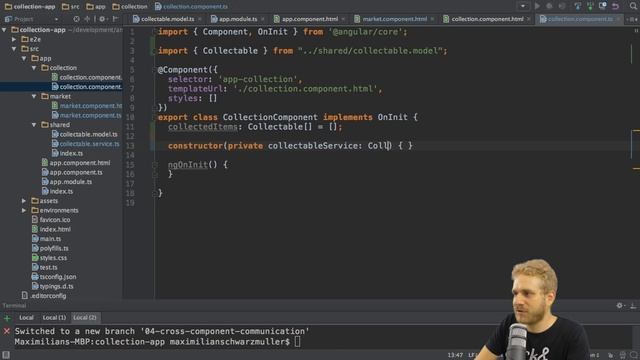The image size is (640, 360).
Task: Close the collectable.model.ts tab
Action: click(x=200, y=19)
